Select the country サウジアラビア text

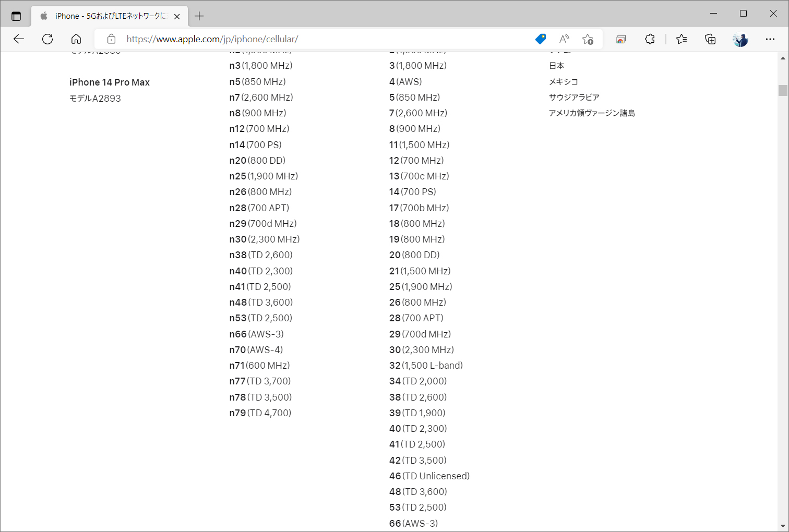[x=574, y=98]
